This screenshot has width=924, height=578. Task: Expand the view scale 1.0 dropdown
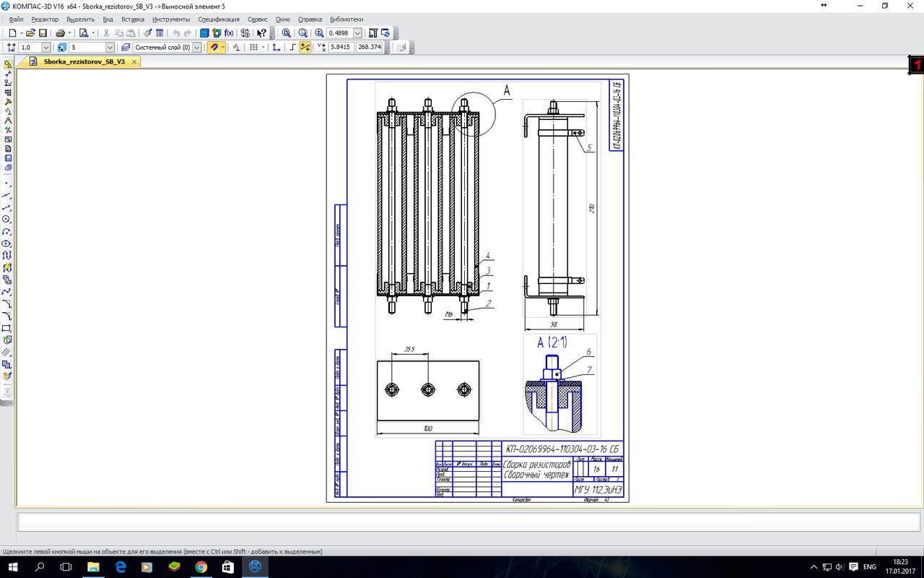pos(46,47)
